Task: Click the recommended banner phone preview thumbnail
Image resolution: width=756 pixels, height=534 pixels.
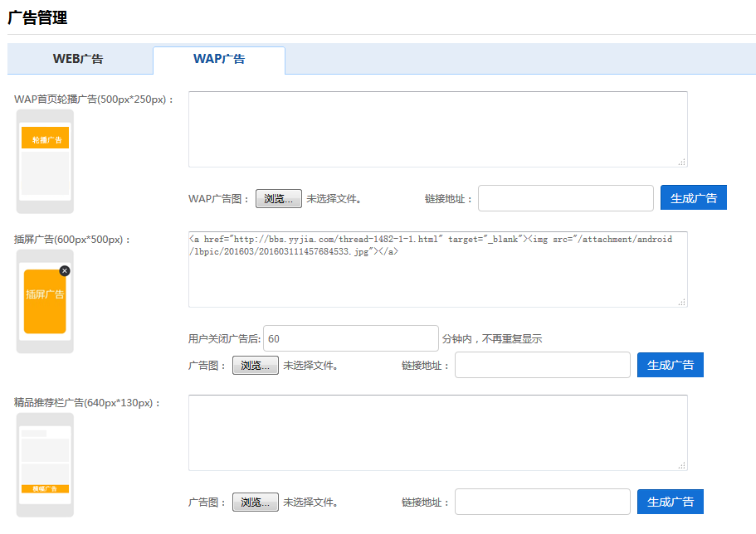Action: point(45,464)
